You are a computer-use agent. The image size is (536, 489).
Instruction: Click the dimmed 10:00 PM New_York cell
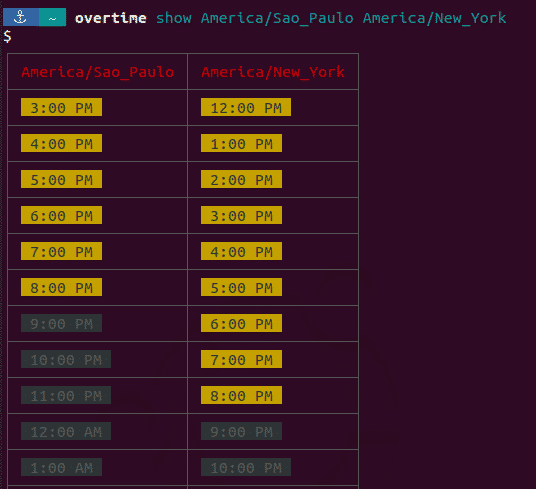[246, 467]
